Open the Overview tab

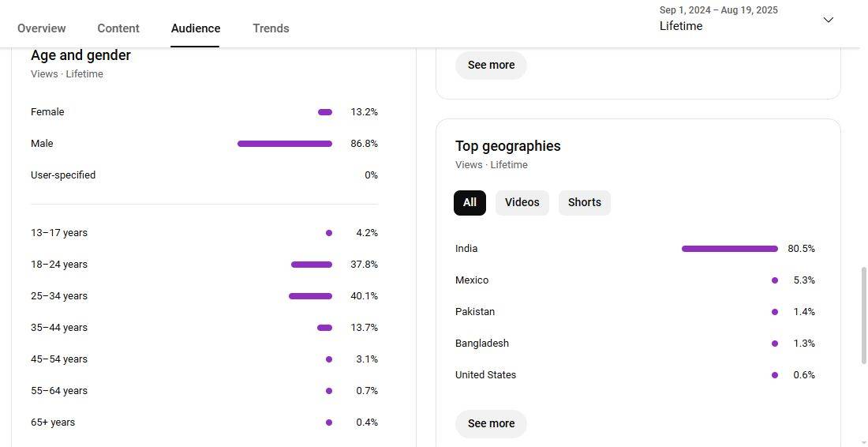coord(42,28)
